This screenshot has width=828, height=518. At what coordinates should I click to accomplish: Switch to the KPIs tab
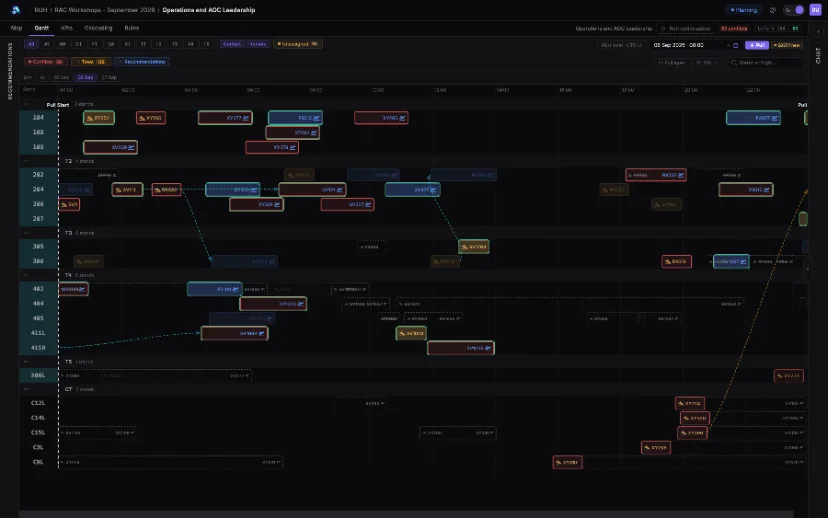[x=67, y=28]
